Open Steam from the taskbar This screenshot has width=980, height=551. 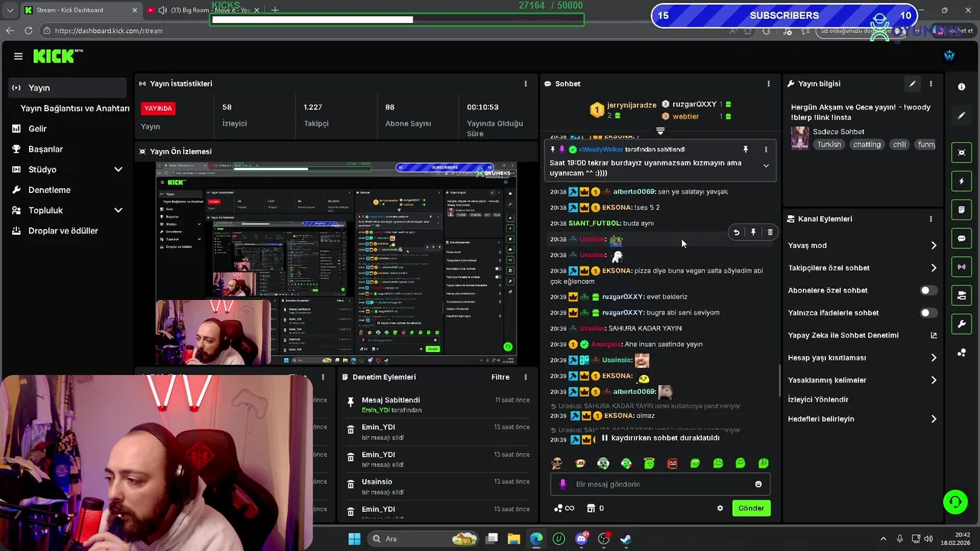(x=626, y=539)
